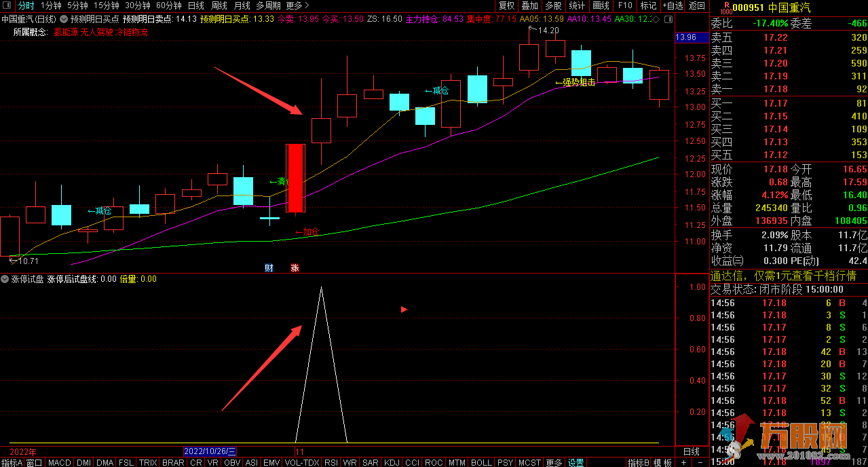
Task: Click the small red triangle in indicator pane
Action: [404, 310]
